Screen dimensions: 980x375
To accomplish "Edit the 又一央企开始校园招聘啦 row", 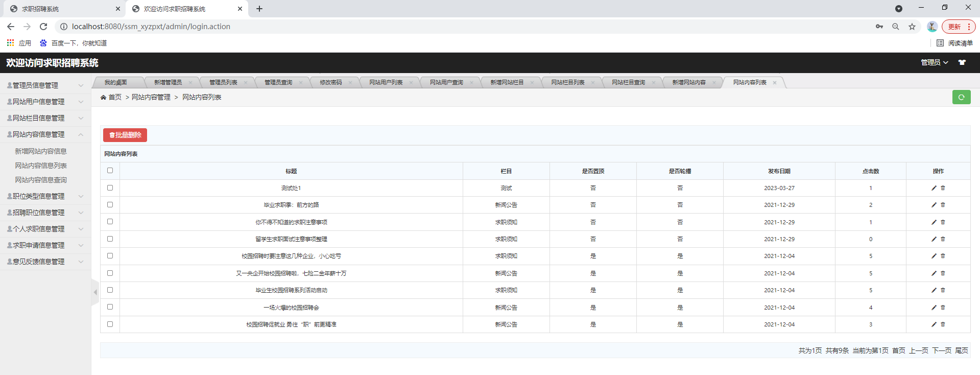I will (x=934, y=273).
